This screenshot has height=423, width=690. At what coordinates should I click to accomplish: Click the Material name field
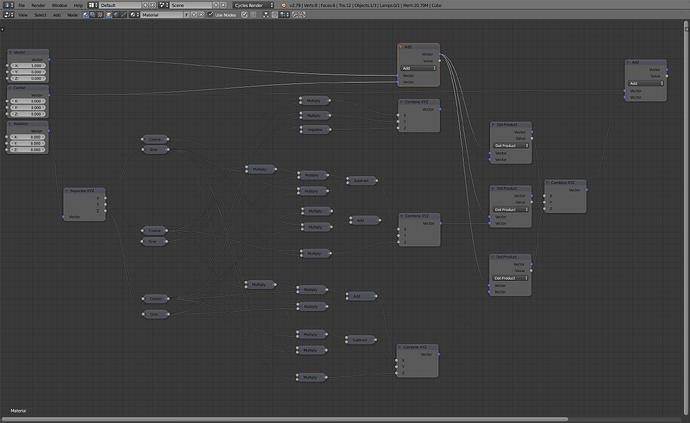[161, 15]
